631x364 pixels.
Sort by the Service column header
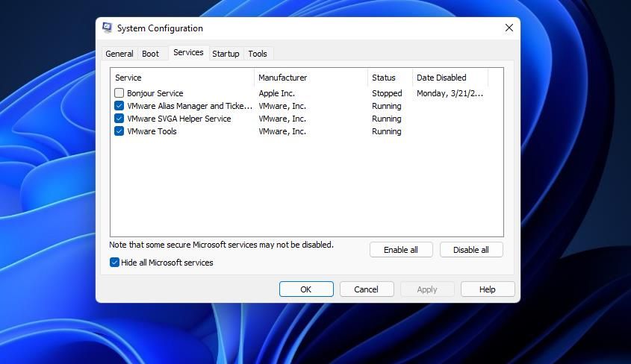click(x=182, y=78)
